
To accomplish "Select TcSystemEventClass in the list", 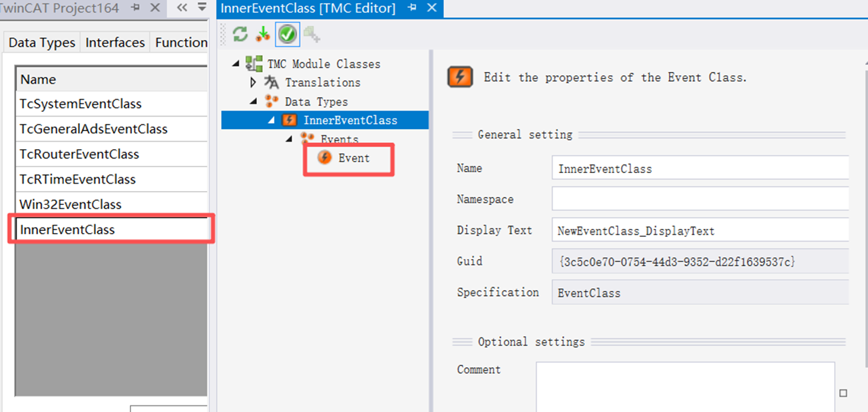I will [112, 104].
